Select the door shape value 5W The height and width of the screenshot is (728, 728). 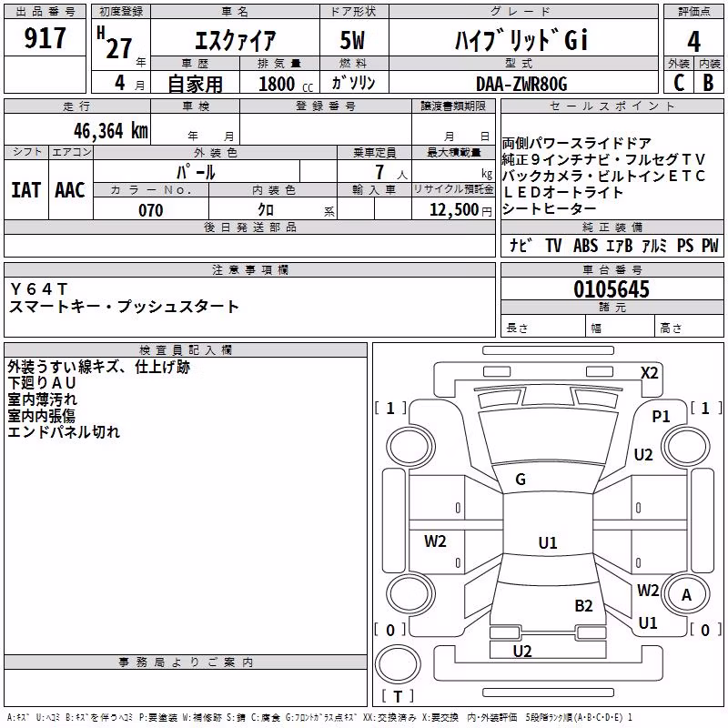[352, 40]
